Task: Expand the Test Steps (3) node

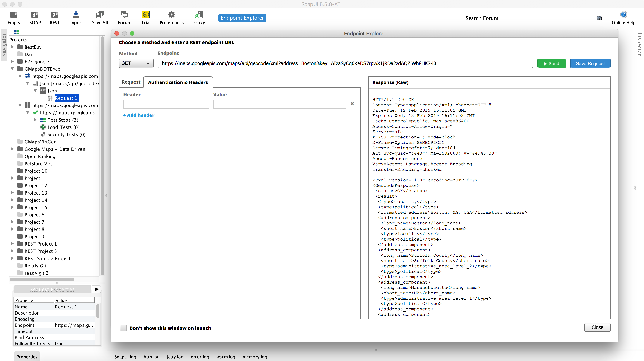Action: click(x=35, y=120)
